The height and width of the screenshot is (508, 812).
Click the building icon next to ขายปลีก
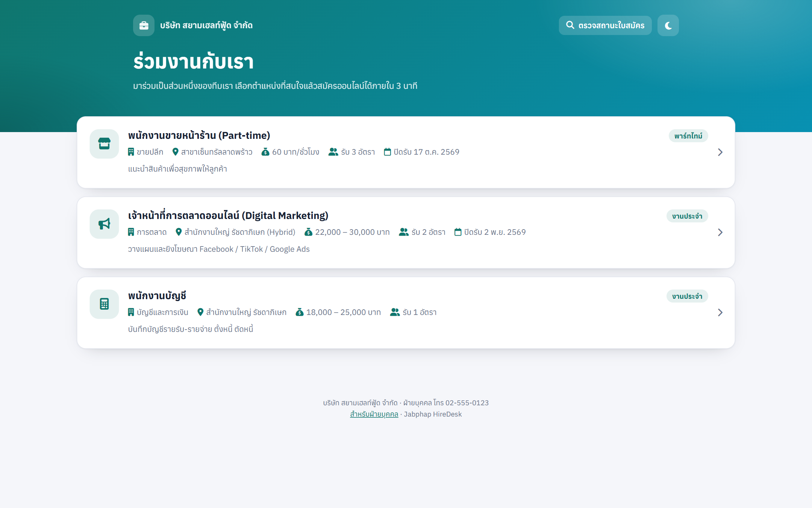click(x=131, y=152)
